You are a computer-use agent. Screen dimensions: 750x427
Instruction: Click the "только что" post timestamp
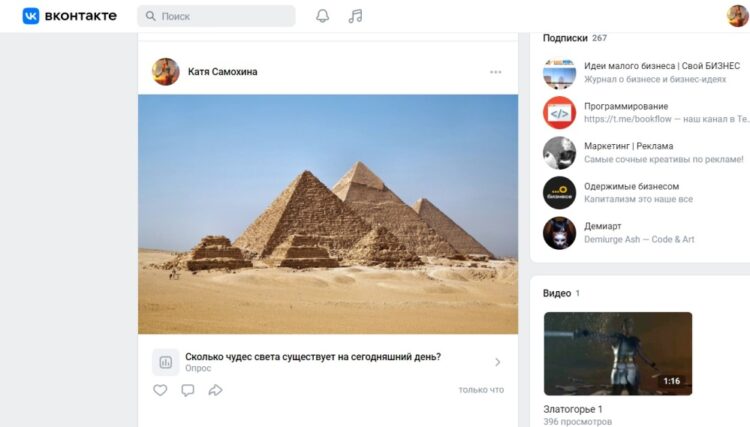click(x=481, y=390)
